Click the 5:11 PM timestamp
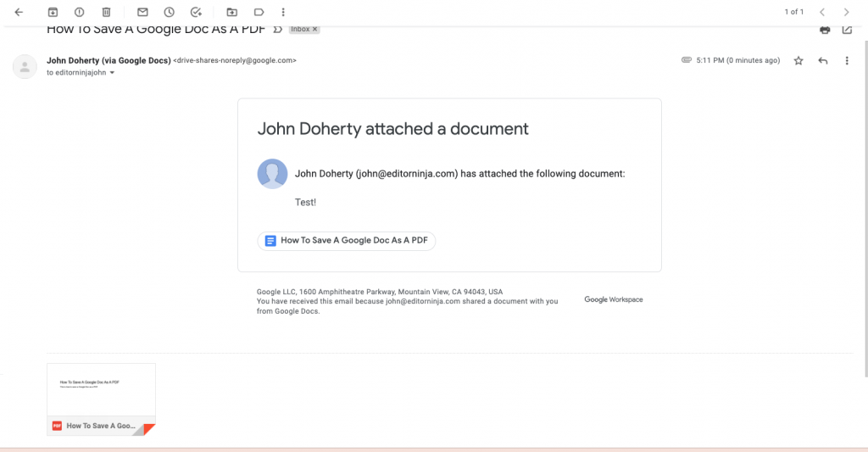 click(x=738, y=60)
